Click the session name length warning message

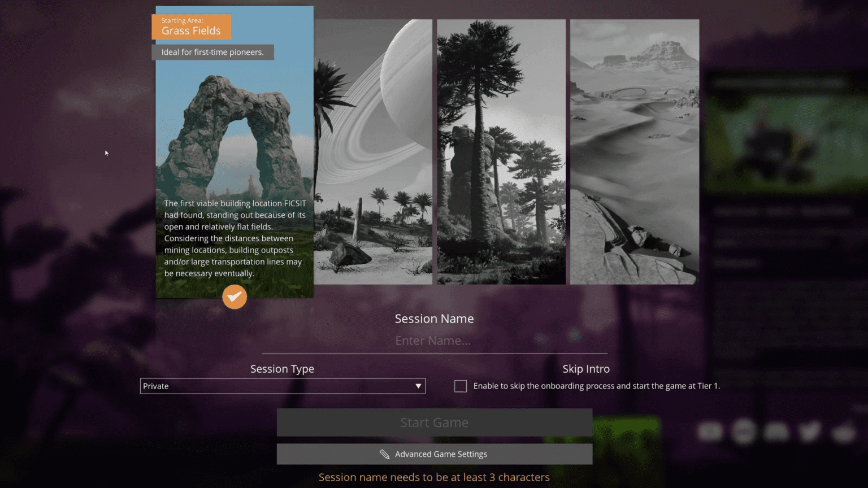pyautogui.click(x=434, y=477)
